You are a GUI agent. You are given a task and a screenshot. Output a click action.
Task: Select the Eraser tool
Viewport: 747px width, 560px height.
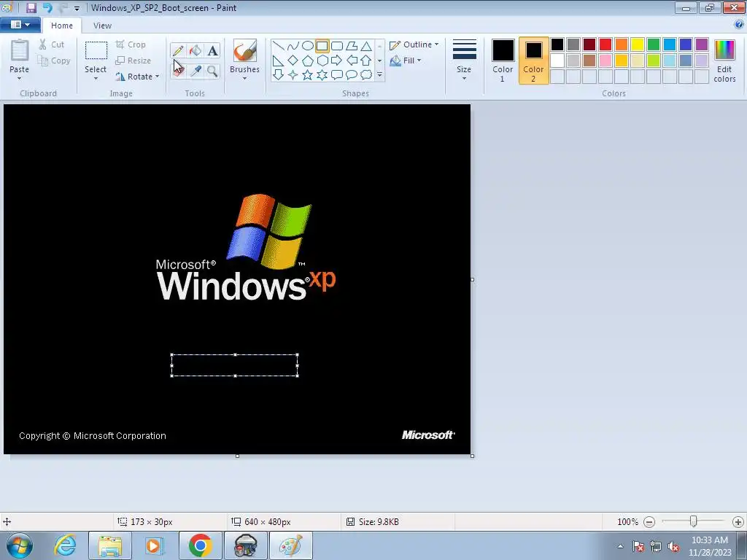pos(178,71)
